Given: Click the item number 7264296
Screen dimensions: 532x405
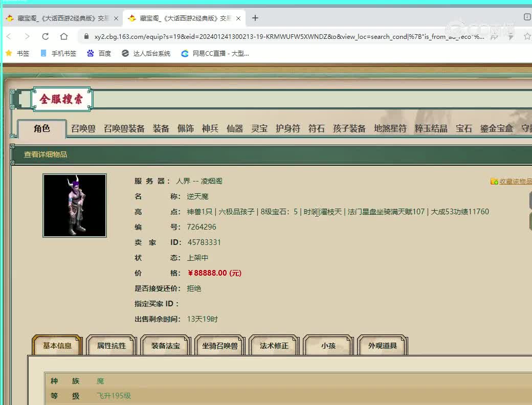Looking at the screenshot, I should click(202, 227).
